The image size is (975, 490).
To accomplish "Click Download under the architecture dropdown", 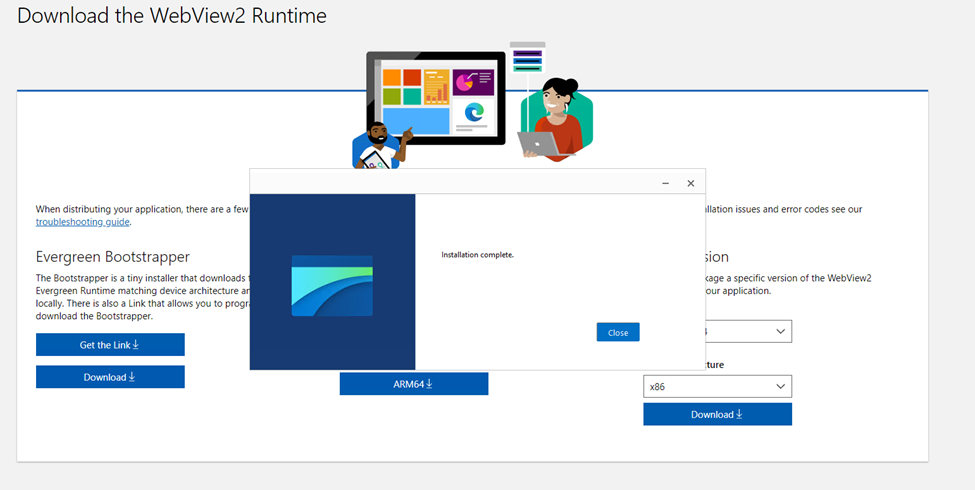I will click(717, 414).
